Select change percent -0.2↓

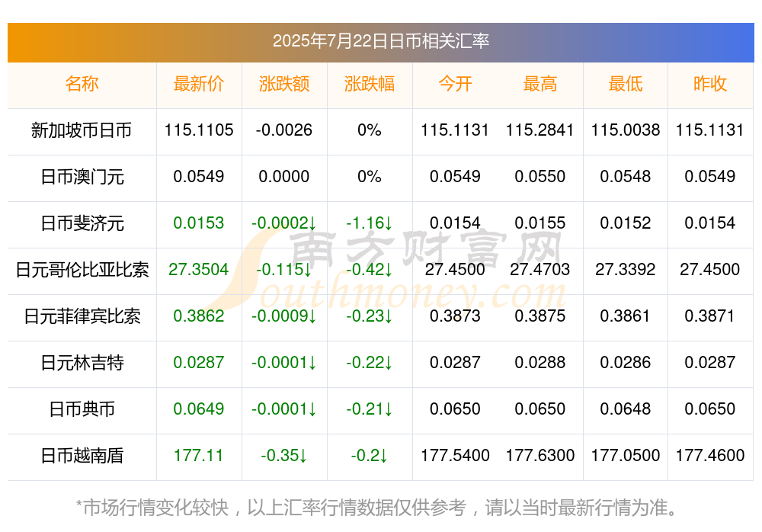[x=370, y=455]
